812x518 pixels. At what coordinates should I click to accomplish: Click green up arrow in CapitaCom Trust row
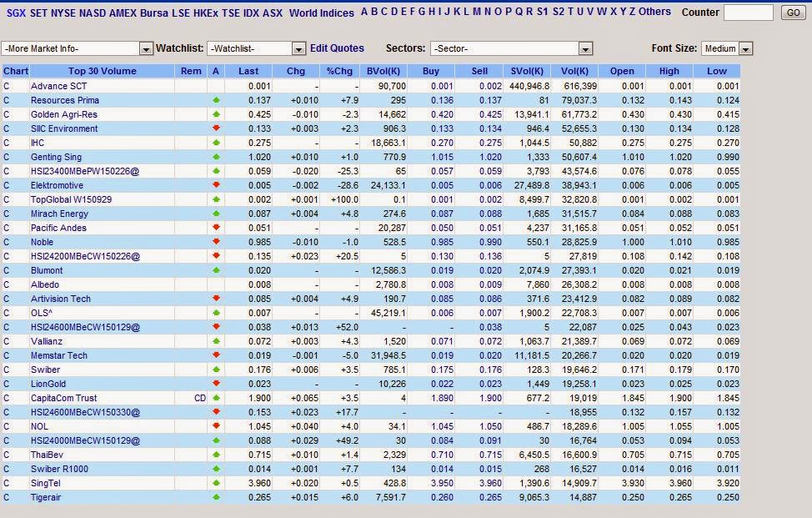coord(216,399)
